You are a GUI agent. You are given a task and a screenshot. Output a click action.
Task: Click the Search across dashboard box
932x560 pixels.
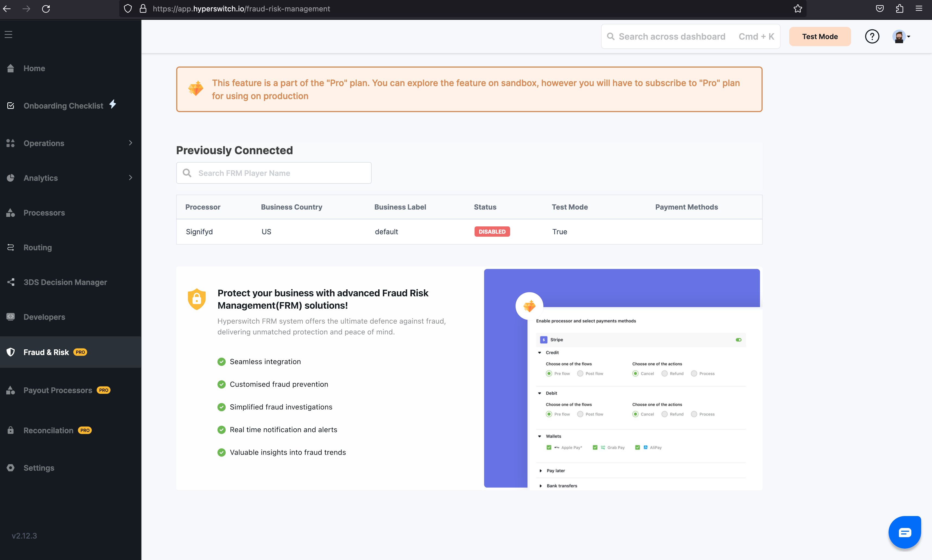(x=672, y=37)
